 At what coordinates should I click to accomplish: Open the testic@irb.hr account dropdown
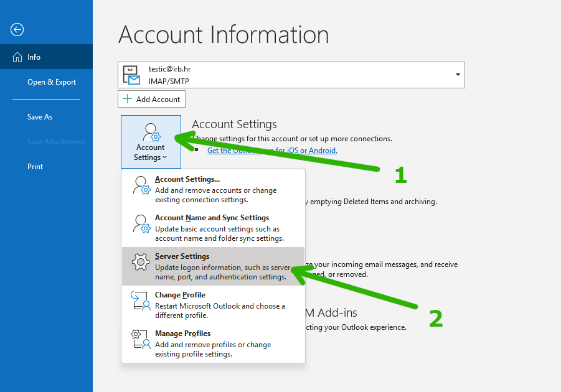(291, 75)
